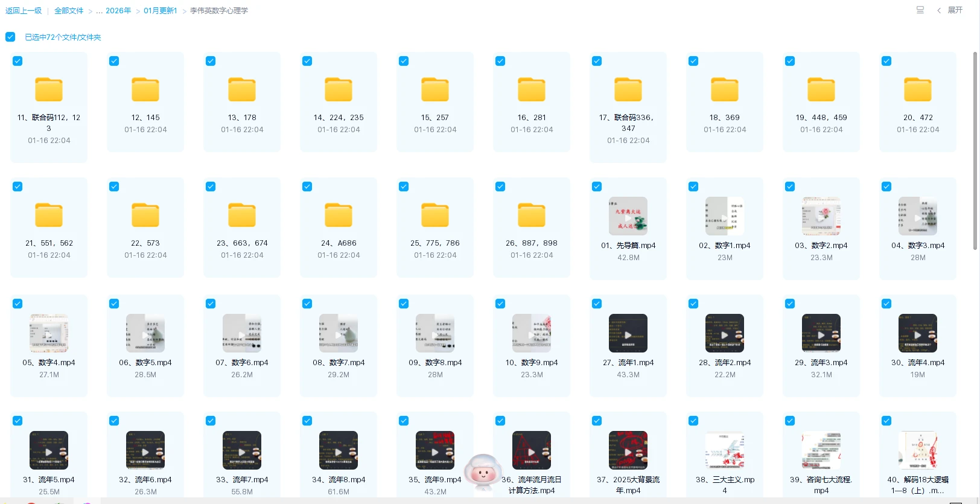Expand the collapsed breadcrumb ellipsis
Screen dimensions: 980x504
click(98, 11)
